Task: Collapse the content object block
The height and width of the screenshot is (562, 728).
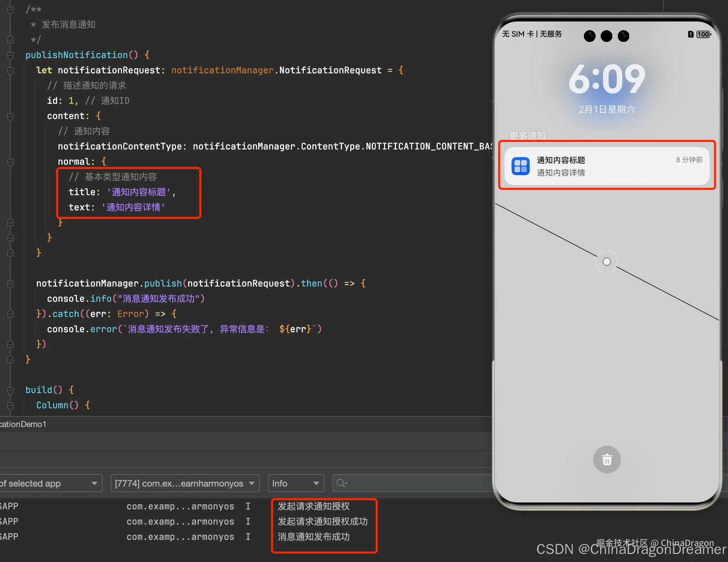Action: [x=10, y=116]
